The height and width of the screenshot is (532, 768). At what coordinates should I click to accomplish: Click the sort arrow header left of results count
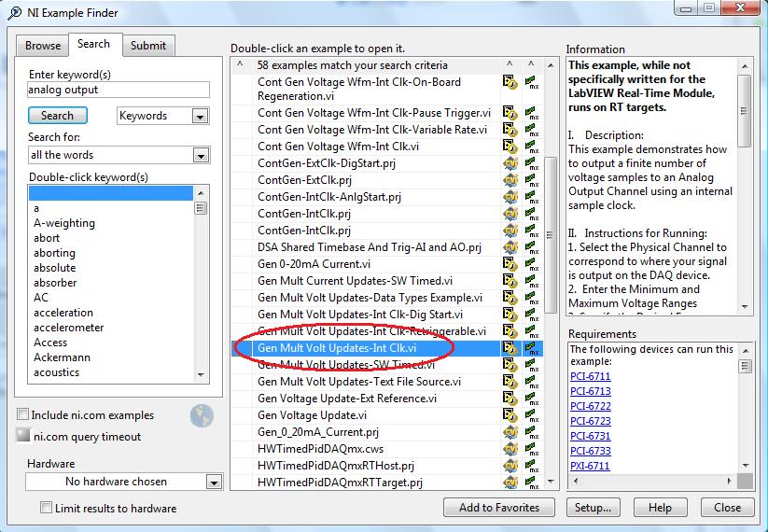coord(240,64)
